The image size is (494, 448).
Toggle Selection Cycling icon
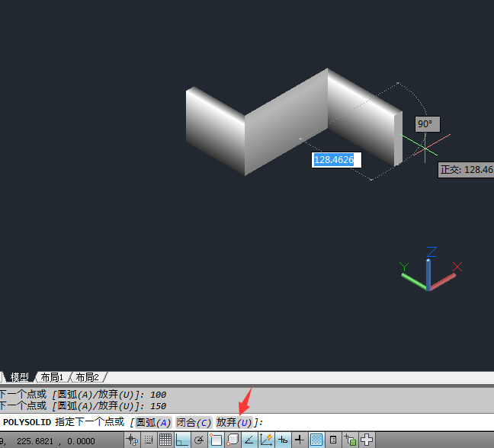pos(350,440)
